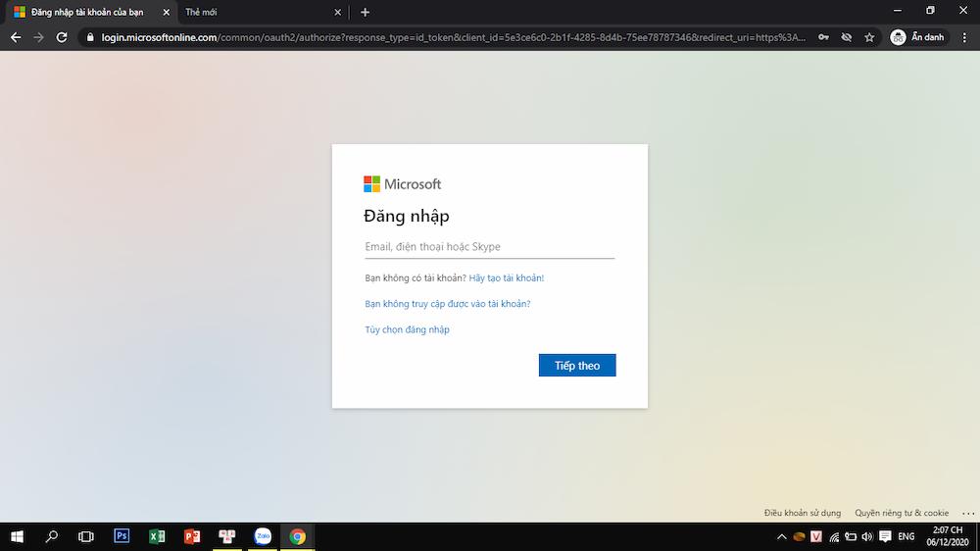
Task: Open Task View on the taskbar
Action: pyautogui.click(x=86, y=536)
